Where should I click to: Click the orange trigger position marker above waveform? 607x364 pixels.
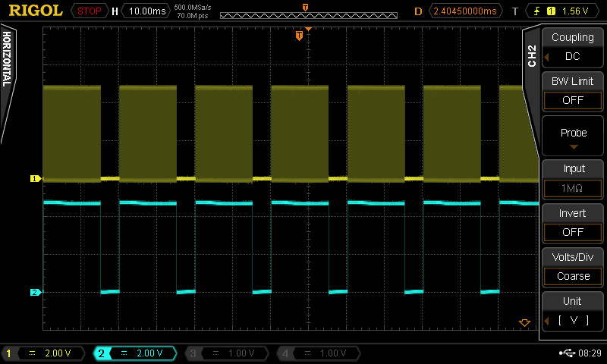pos(300,36)
